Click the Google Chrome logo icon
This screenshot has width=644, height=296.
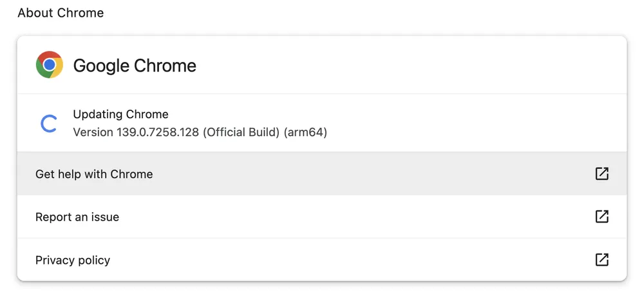click(x=50, y=64)
